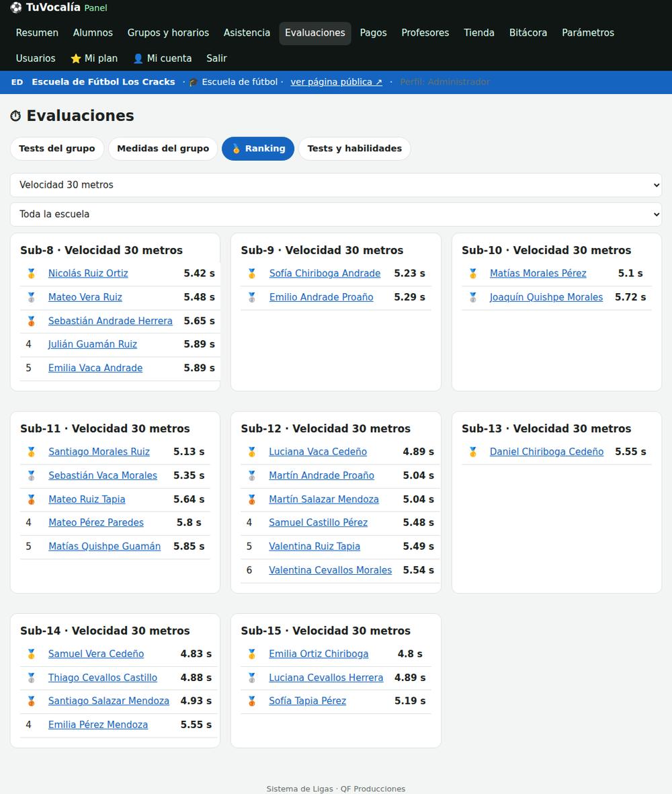
Task: Click gold medal icon for Nicolás Ruiz Ortiz
Action: (32, 274)
